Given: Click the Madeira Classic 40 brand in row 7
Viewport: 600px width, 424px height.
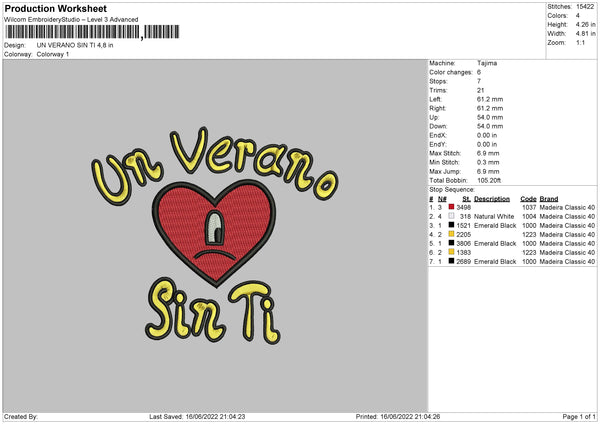Looking at the screenshot, I should click(567, 261).
